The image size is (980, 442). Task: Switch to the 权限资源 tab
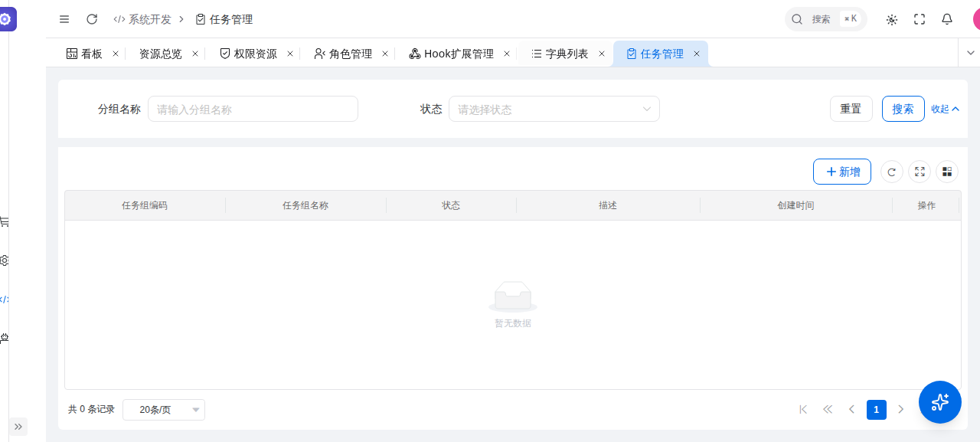(x=248, y=54)
